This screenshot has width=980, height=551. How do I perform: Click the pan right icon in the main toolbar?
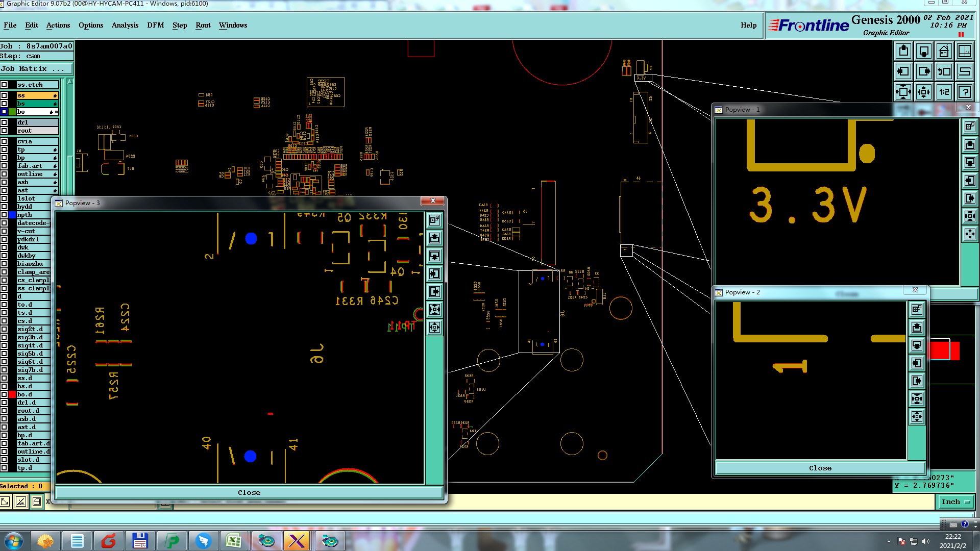pyautogui.click(x=923, y=71)
